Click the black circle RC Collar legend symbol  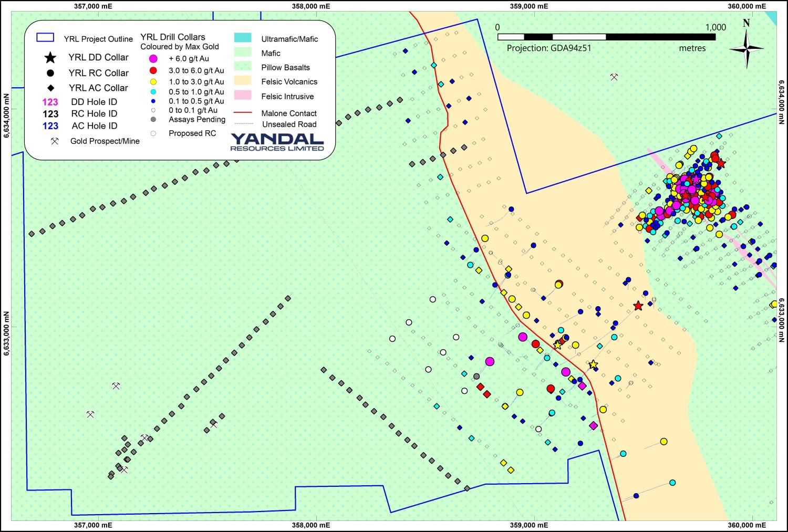point(50,73)
